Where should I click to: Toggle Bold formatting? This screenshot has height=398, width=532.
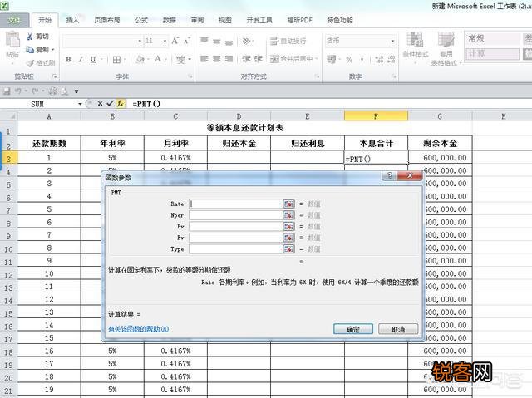click(68, 59)
